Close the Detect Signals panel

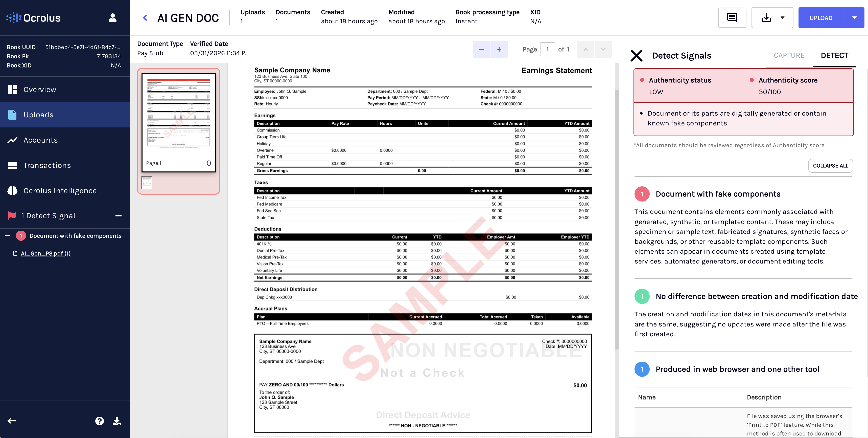[636, 56]
